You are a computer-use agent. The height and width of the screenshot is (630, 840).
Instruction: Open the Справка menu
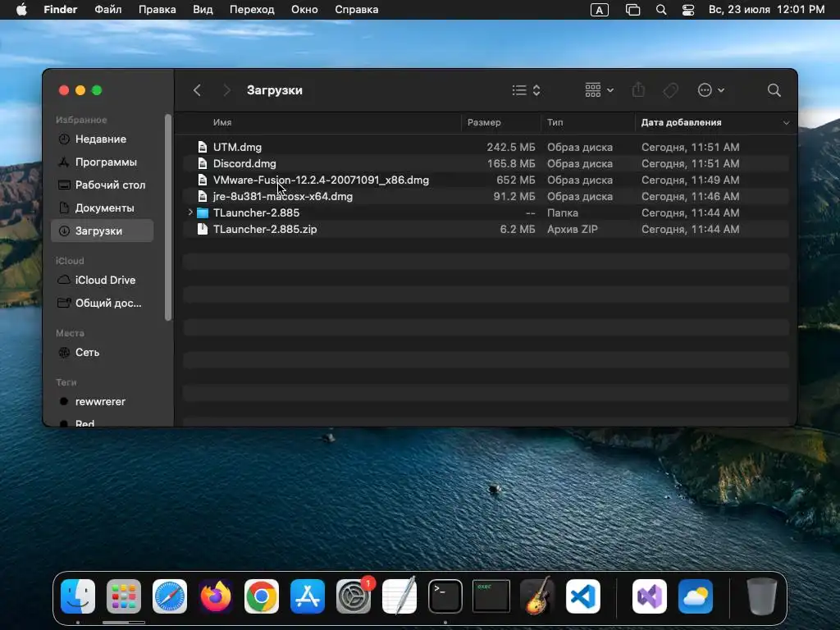356,10
